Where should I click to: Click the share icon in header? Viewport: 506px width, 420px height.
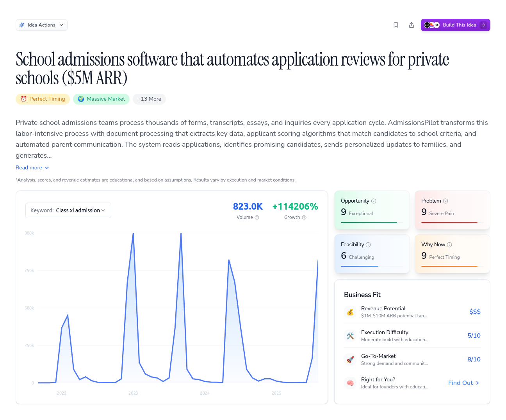tap(412, 25)
